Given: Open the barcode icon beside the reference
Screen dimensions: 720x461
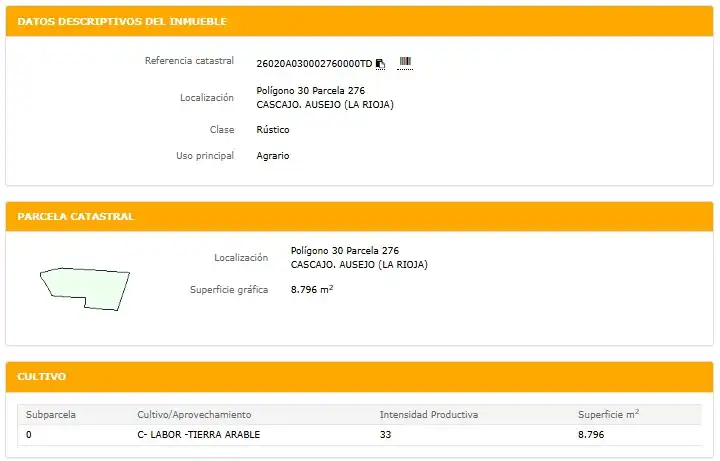Looking at the screenshot, I should point(405,62).
